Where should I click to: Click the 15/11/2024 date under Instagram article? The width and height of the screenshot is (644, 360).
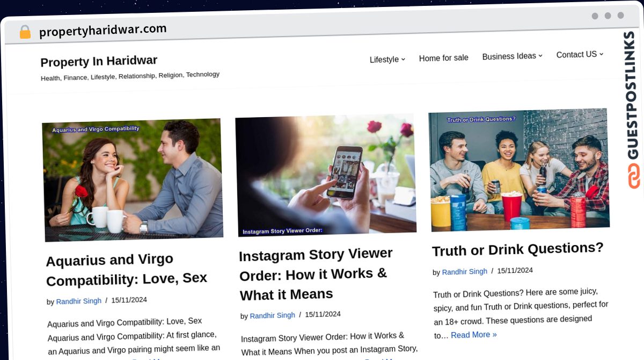coord(323,314)
